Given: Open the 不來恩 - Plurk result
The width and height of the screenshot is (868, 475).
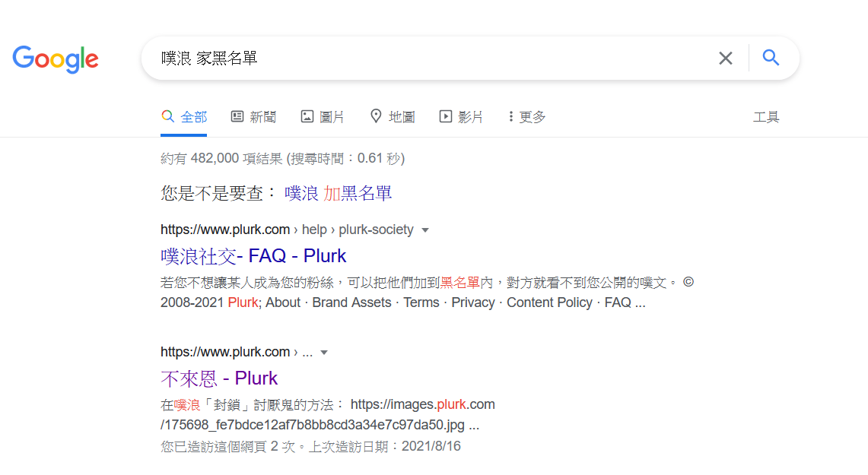Looking at the screenshot, I should point(219,378).
